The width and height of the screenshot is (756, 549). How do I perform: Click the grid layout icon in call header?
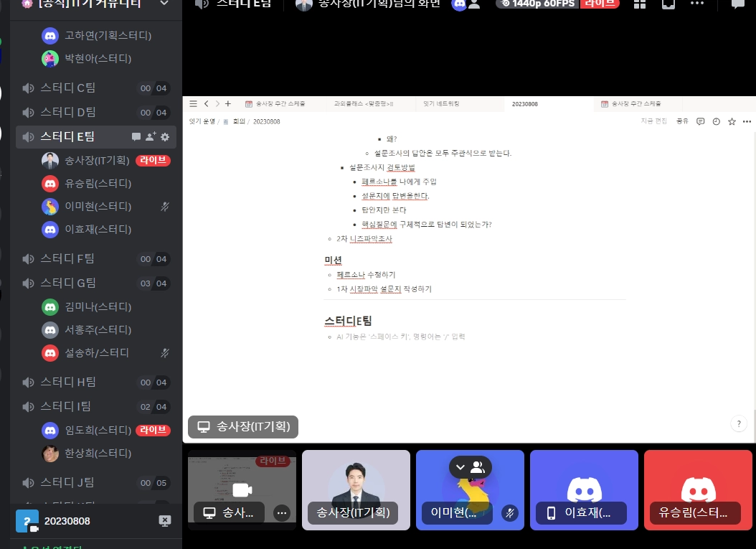640,4
